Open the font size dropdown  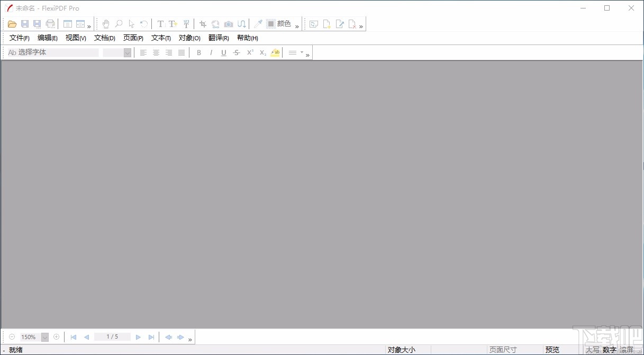(x=127, y=52)
